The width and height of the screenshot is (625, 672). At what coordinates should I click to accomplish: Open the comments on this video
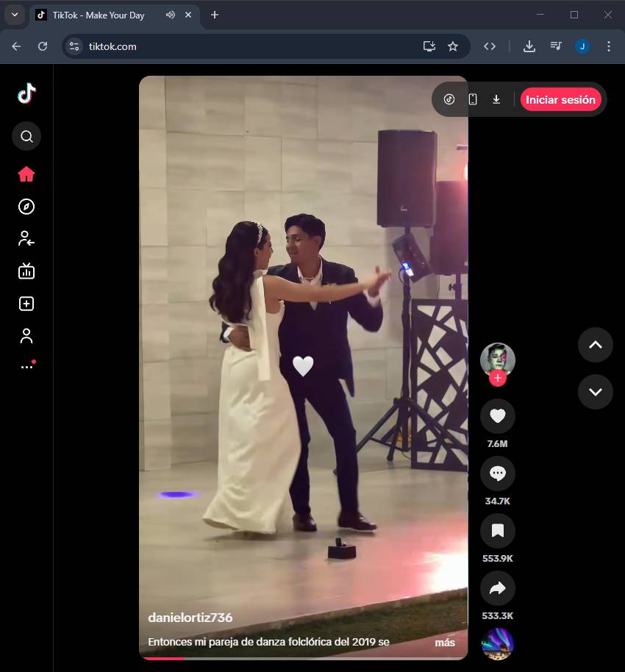coord(497,474)
